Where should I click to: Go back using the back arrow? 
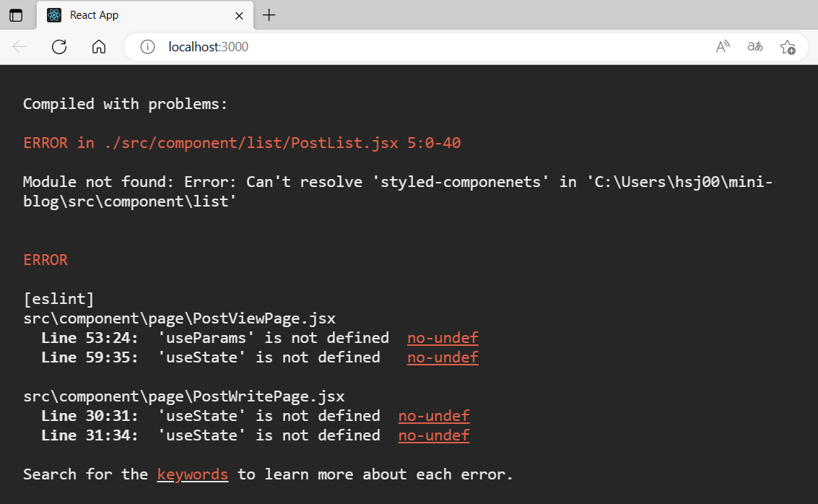19,47
